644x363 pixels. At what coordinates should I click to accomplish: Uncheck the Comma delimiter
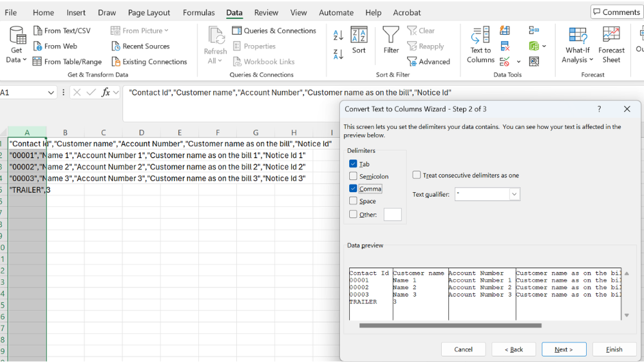[353, 188]
